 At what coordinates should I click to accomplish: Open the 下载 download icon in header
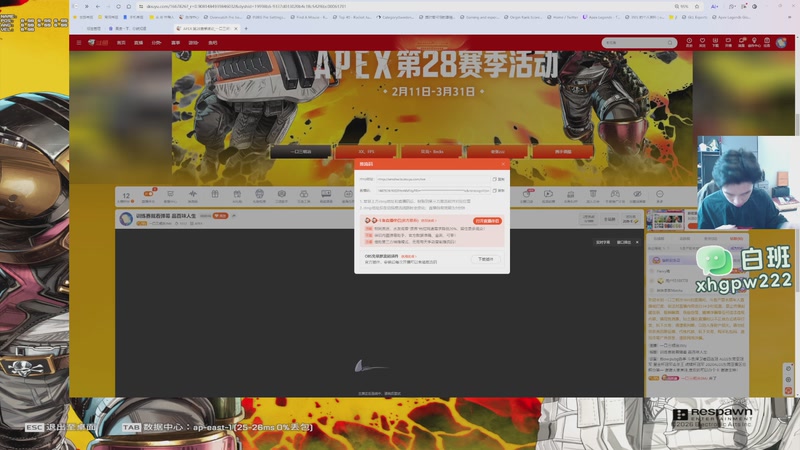(715, 42)
